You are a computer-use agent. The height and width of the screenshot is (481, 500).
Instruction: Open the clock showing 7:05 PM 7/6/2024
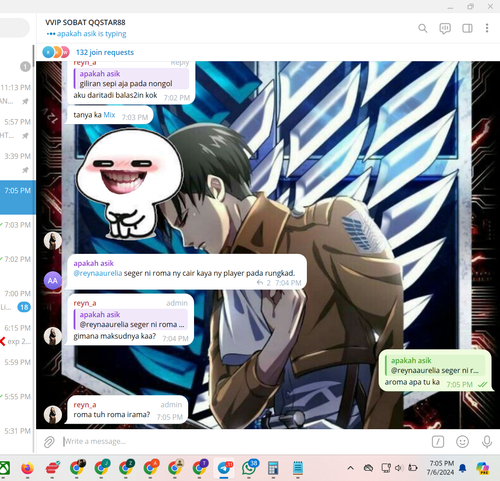coord(441,468)
